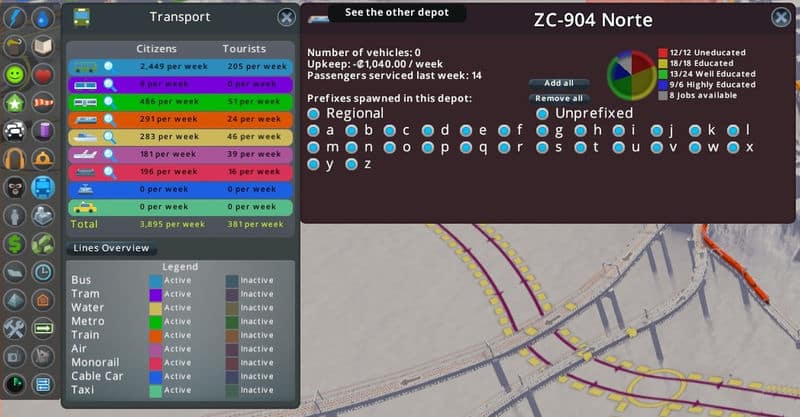The width and height of the screenshot is (800, 417).
Task: Click the blue bus transport info icon
Action: (43, 186)
